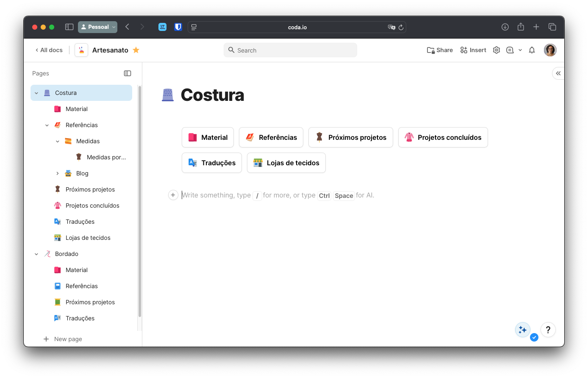Click the Safari share icon
588x378 pixels.
tap(520, 26)
